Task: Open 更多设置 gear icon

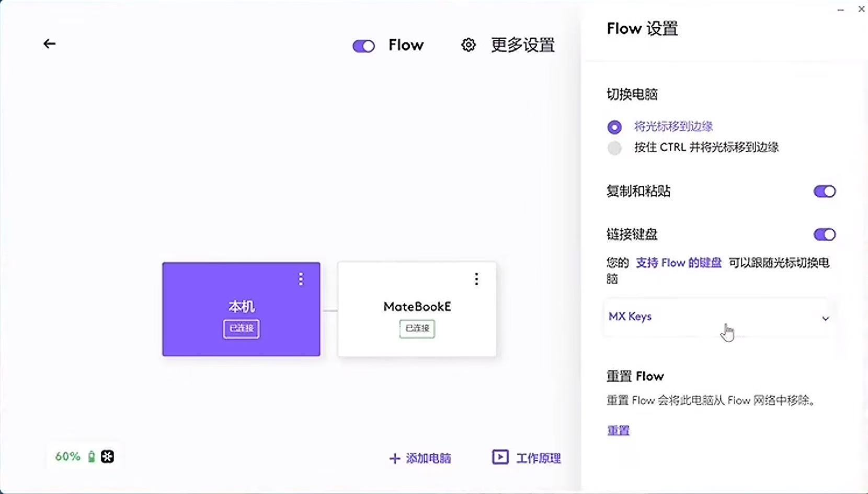Action: (x=469, y=45)
